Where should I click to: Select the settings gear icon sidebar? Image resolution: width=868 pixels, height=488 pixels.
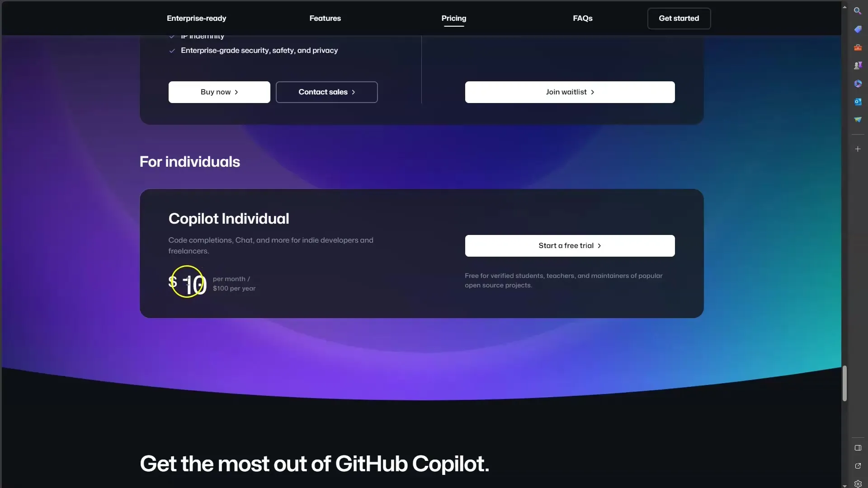(857, 483)
